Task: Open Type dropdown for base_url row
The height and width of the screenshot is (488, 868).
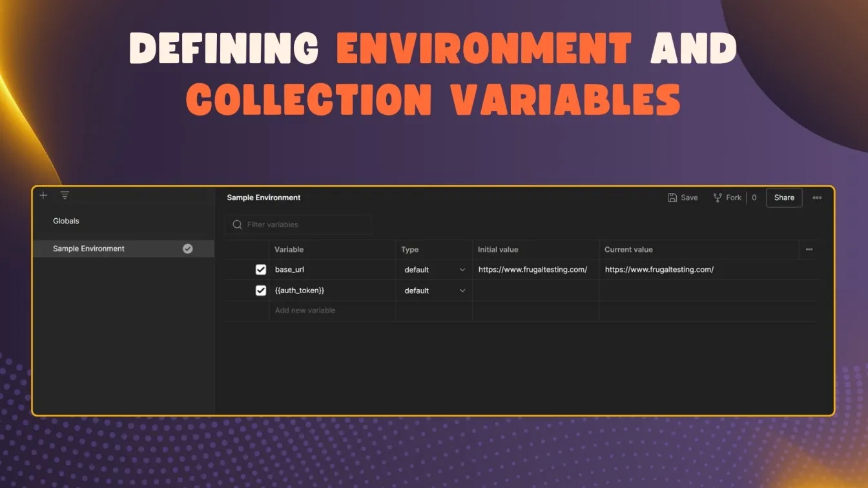Action: [x=435, y=270]
